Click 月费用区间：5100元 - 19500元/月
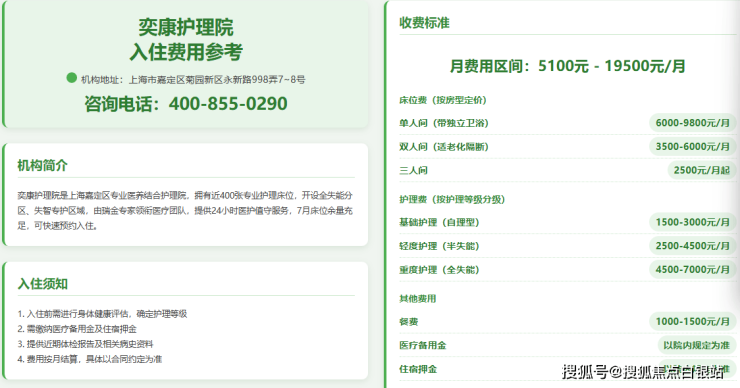 point(567,66)
